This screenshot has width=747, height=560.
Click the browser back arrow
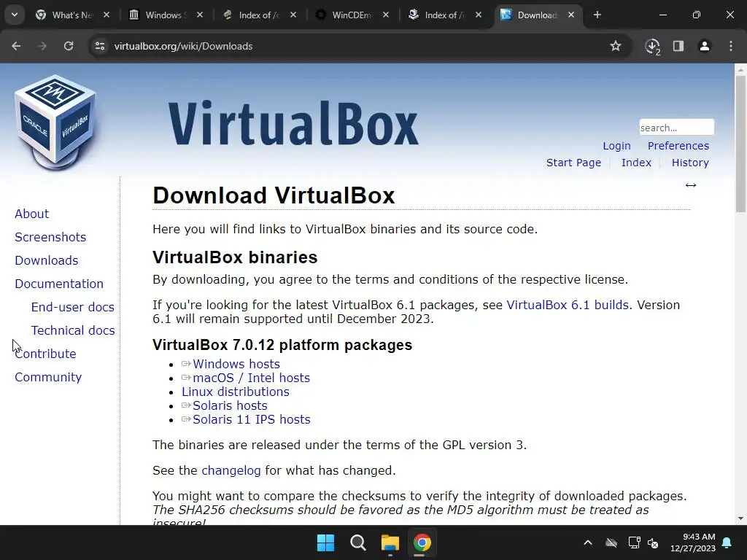tap(16, 46)
